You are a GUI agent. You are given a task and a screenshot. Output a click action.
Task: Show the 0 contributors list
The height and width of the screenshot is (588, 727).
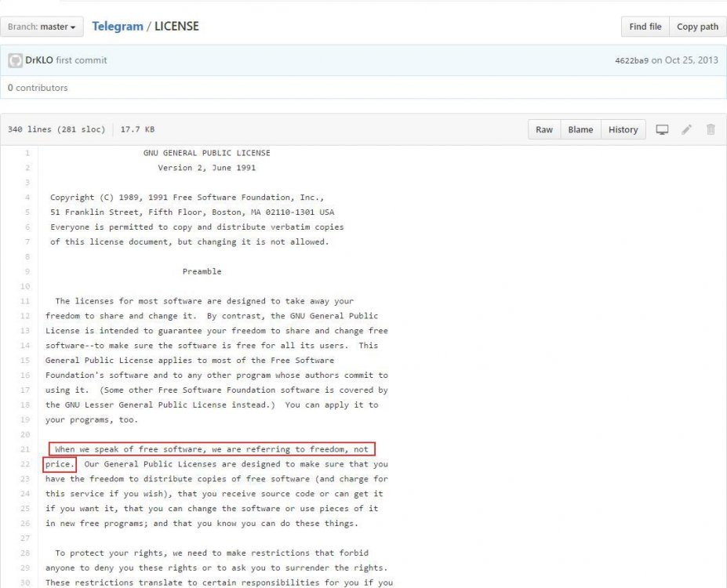38,88
